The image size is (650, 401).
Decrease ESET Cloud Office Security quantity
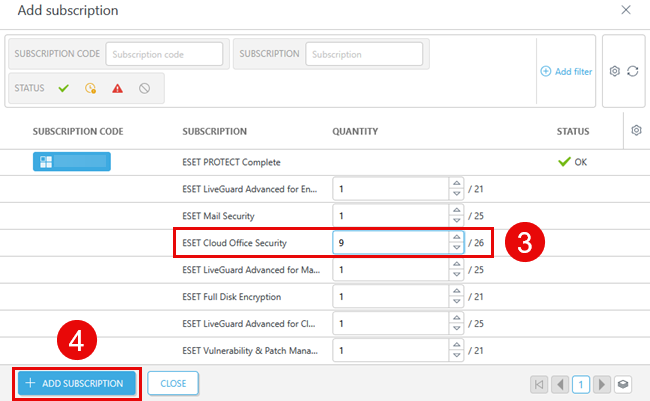coord(456,248)
